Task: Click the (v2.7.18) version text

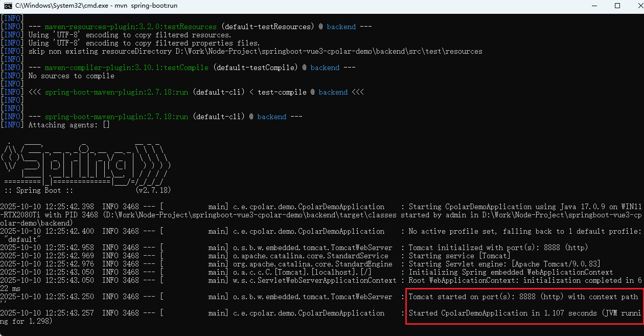Action: (x=153, y=190)
